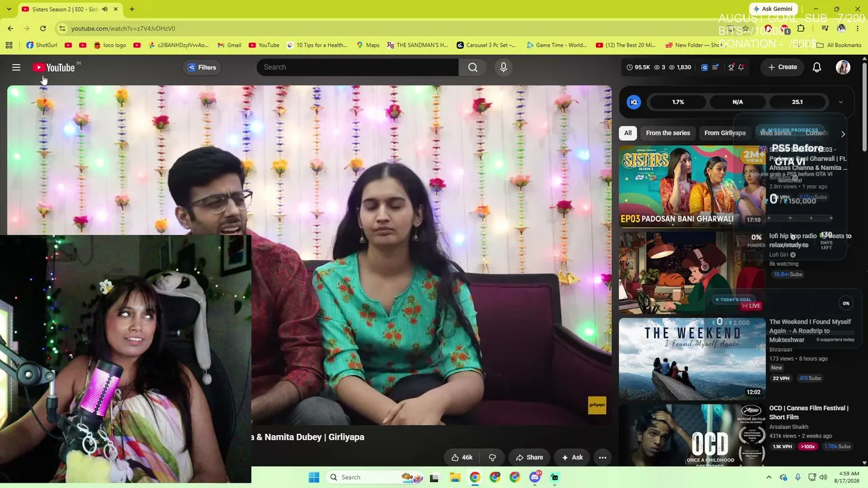Open Chrome media controls icon
Viewport: 868px width, 488px height.
(x=825, y=28)
